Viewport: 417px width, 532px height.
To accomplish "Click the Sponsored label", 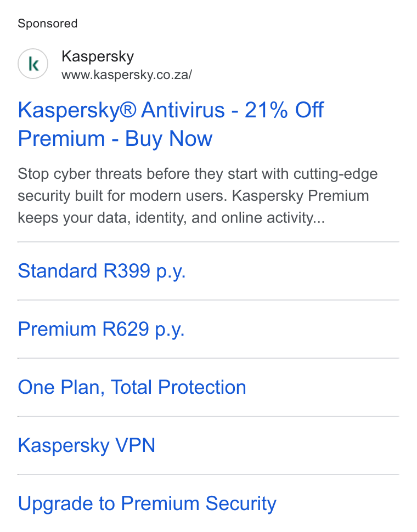I will pos(48,24).
